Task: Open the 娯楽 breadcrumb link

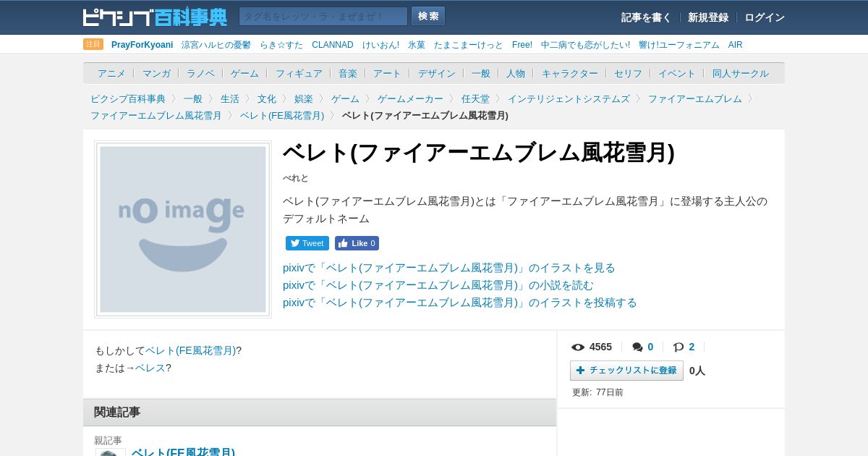Action: pos(304,98)
